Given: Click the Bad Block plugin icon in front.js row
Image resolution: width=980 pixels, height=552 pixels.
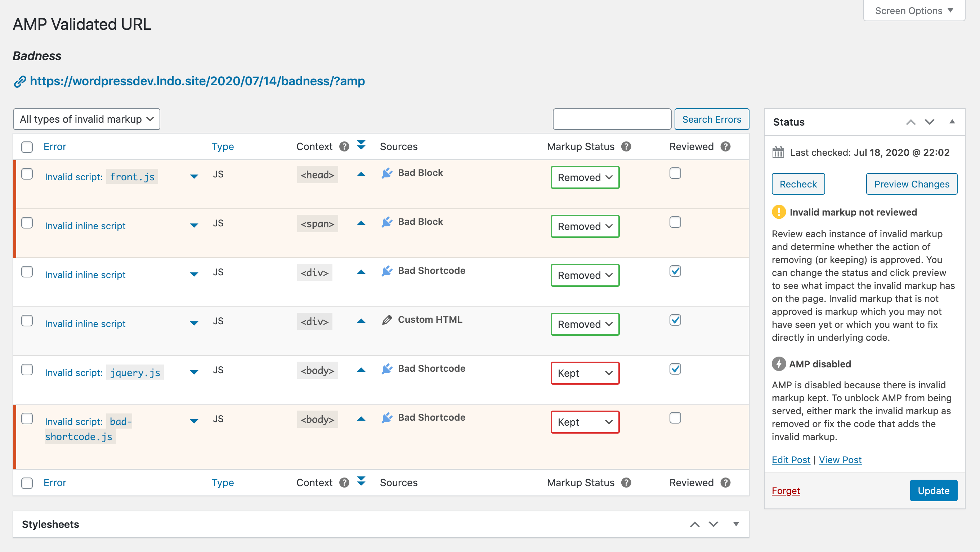Looking at the screenshot, I should (x=386, y=173).
